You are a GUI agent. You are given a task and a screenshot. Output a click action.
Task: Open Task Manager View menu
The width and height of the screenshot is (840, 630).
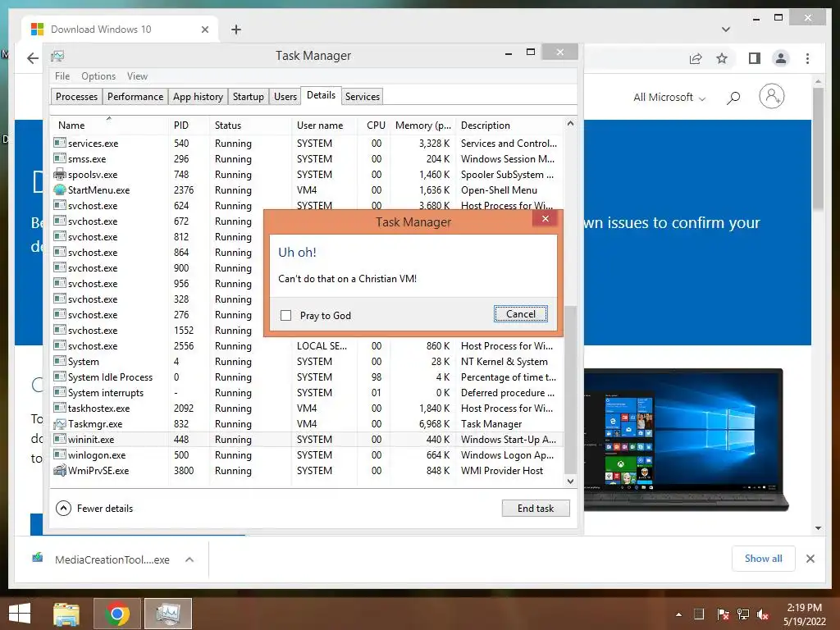tap(137, 76)
